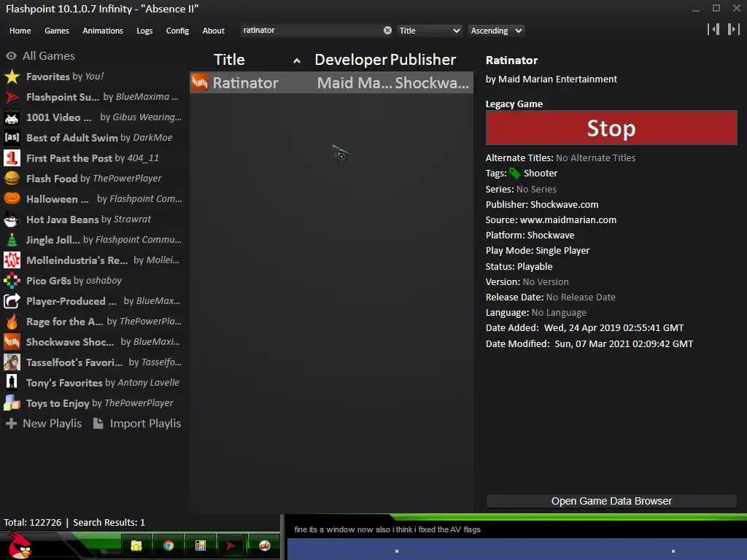
Task: Toggle the left sidebar visibility
Action: pos(713,29)
